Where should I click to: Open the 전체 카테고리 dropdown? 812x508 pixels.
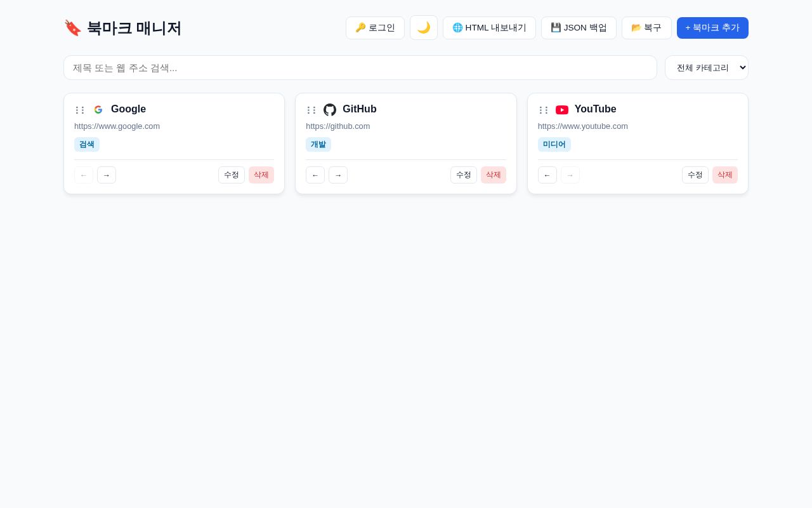[x=707, y=68]
